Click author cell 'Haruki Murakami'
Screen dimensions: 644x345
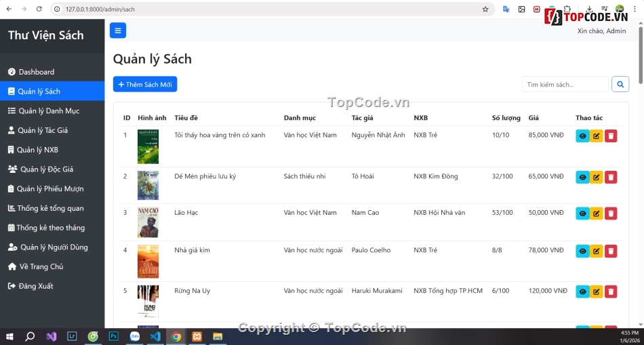(x=377, y=291)
